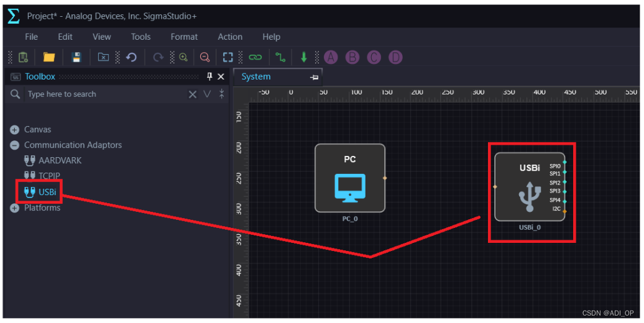Viewport: 644px width, 323px height.
Task: Click the USBi SPI3 pin
Action: coord(564,192)
